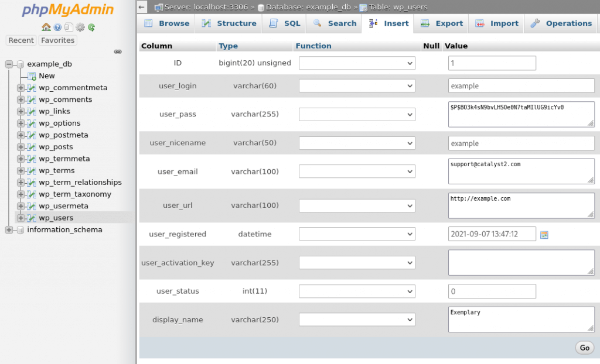Open the Export tab
The height and width of the screenshot is (364, 600).
click(x=442, y=23)
